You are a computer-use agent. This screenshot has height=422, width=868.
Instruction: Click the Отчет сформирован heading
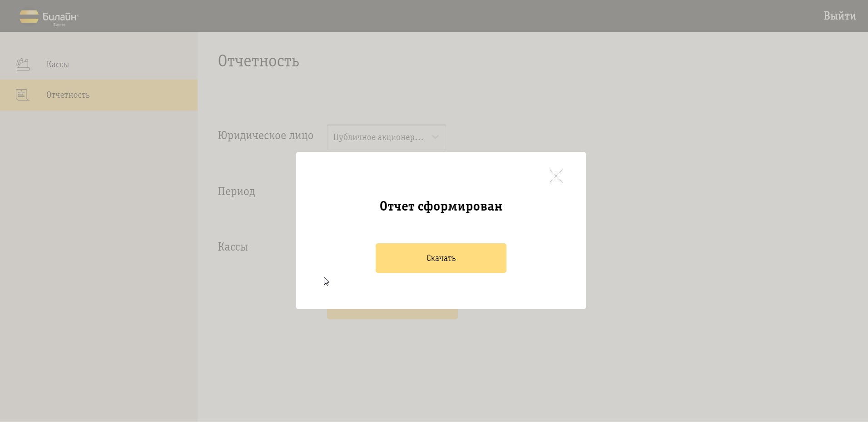pyautogui.click(x=441, y=206)
